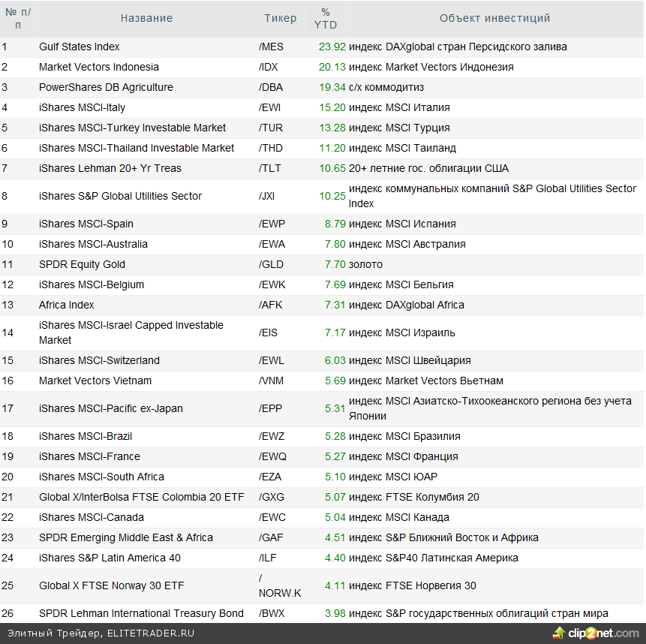Select Global X FTSE Norway 30 ETF
Screen dimensions: 646x644
click(x=112, y=585)
